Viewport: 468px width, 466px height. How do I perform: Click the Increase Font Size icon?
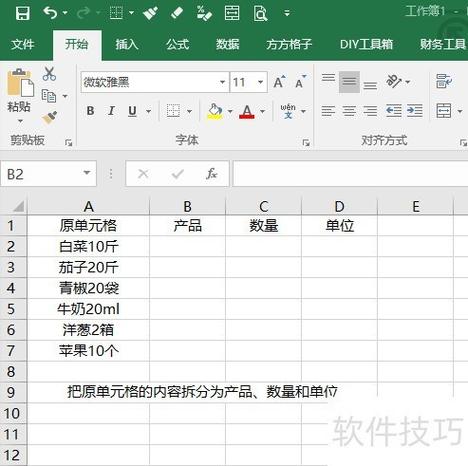click(x=279, y=82)
